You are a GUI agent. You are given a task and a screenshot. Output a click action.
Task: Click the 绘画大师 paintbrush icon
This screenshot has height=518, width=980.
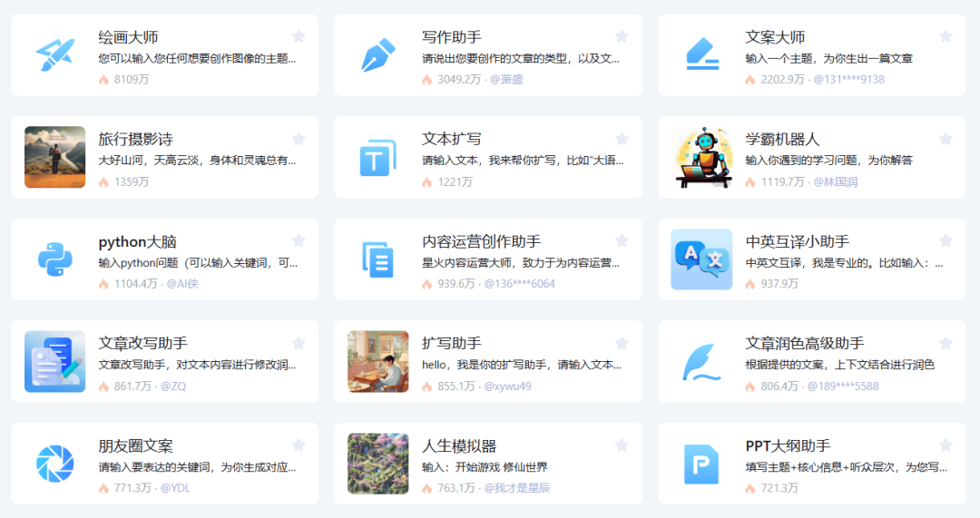coord(54,55)
